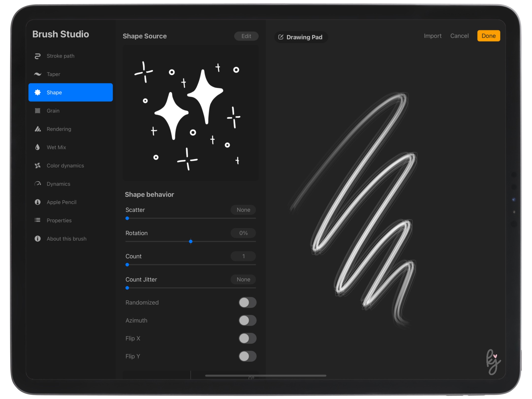532x399 pixels.
Task: Click the Edit button in Shape Source
Action: tap(246, 36)
